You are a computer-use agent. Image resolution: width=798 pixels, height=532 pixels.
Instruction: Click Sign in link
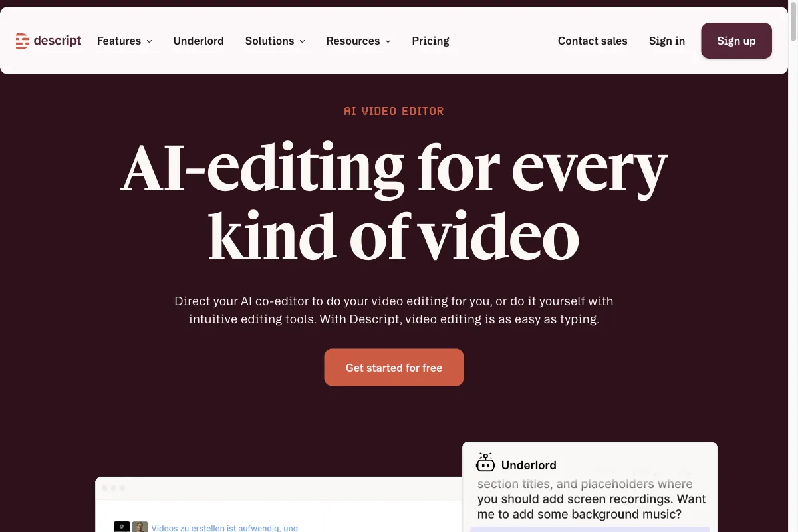[x=667, y=41]
